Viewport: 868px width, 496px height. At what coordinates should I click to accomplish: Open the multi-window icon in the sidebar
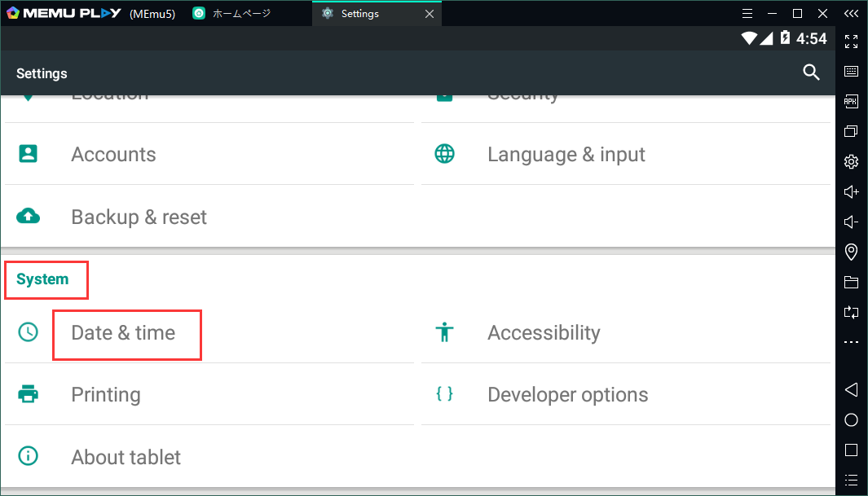pos(851,131)
